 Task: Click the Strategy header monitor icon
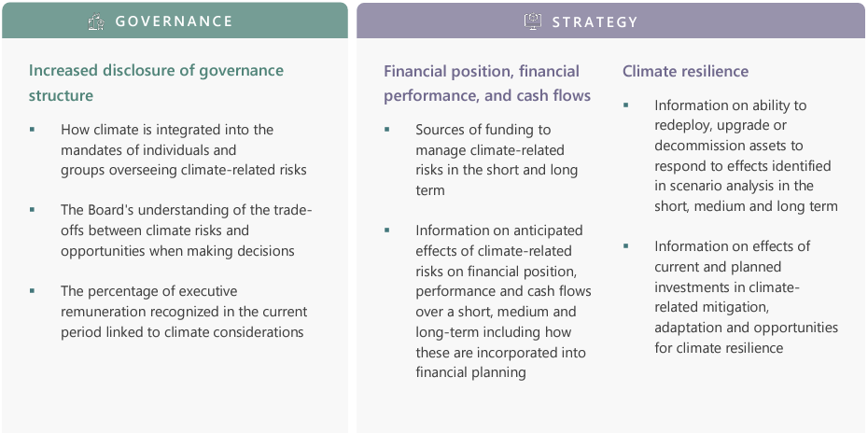(x=533, y=21)
